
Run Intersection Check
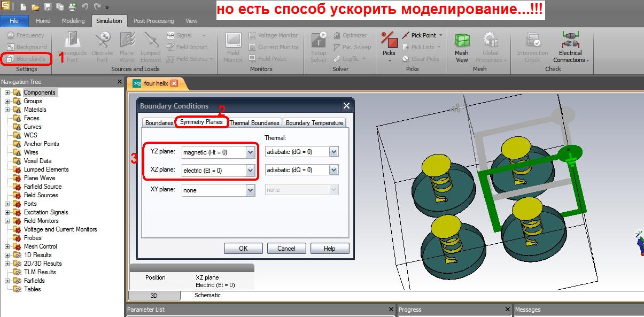coord(532,47)
